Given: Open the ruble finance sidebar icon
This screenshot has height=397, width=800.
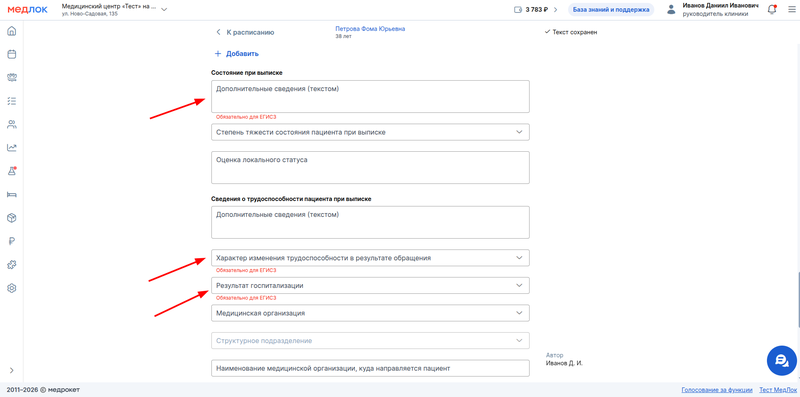Looking at the screenshot, I should click(12, 241).
